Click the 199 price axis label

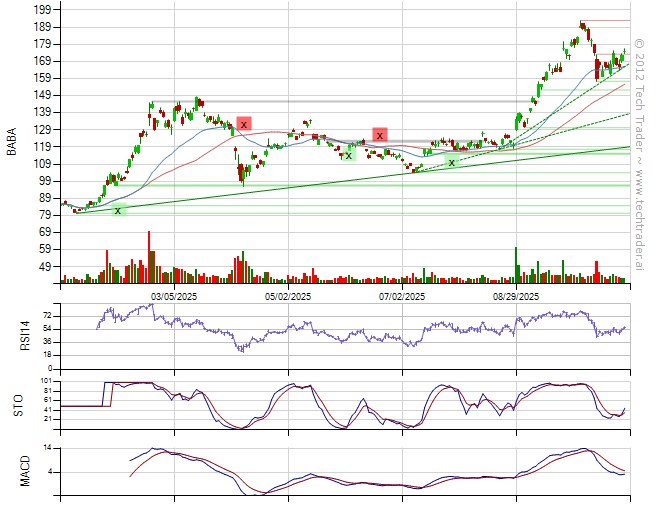tap(42, 9)
